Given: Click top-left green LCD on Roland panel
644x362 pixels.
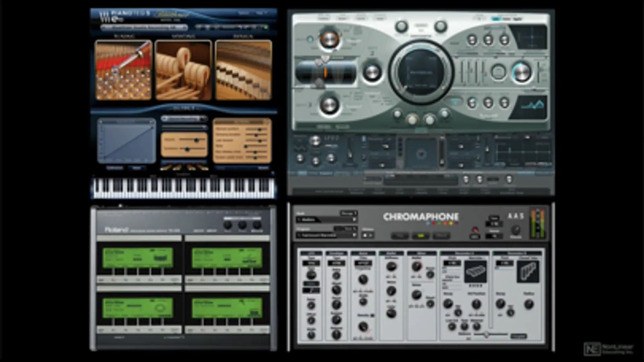Looking at the screenshot, I should (x=138, y=258).
